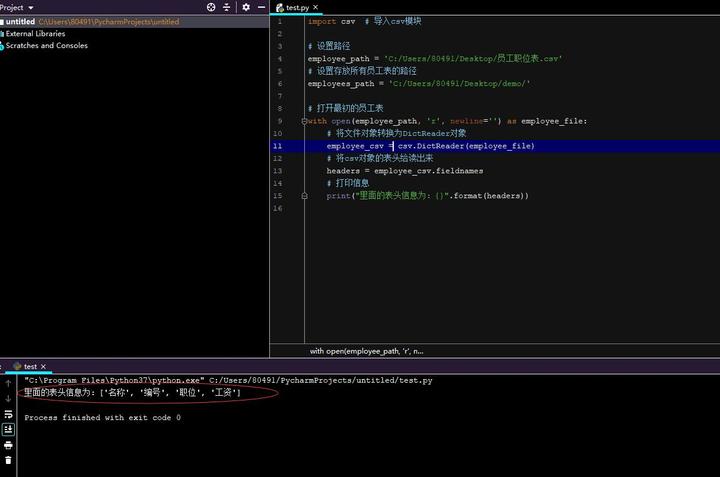Click line number 11 in the gutter
The height and width of the screenshot is (477, 720).
tap(277, 146)
